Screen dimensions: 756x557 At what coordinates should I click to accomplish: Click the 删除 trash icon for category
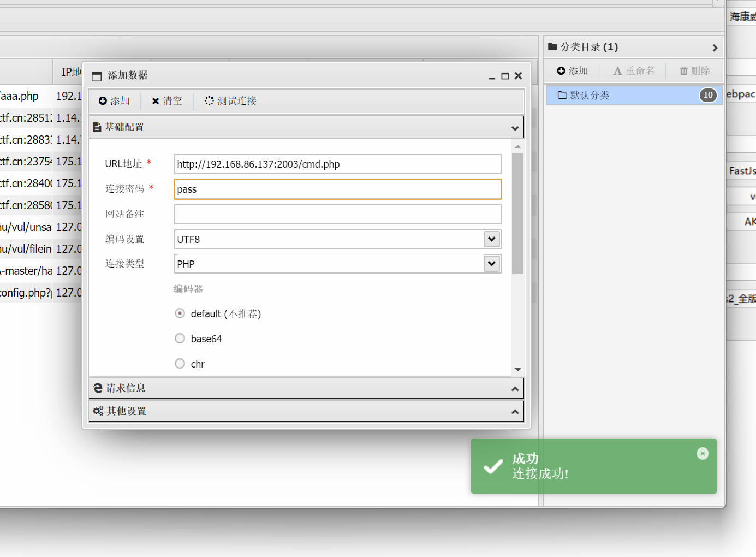[695, 71]
